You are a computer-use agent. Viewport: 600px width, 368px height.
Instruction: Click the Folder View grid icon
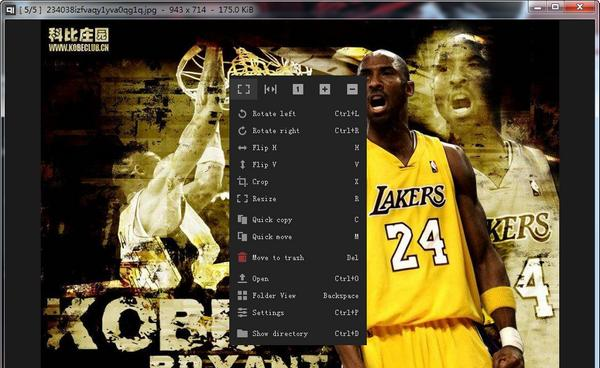coord(242,295)
